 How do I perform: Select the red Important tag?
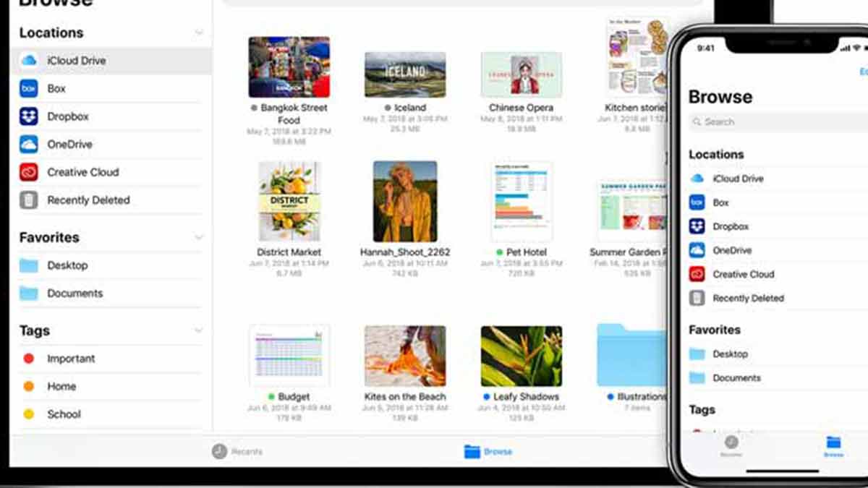pyautogui.click(x=70, y=359)
